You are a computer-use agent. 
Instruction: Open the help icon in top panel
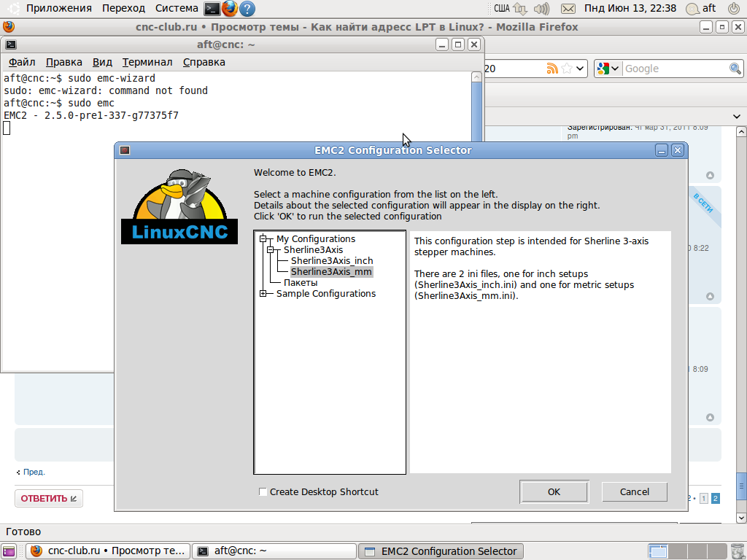[247, 9]
